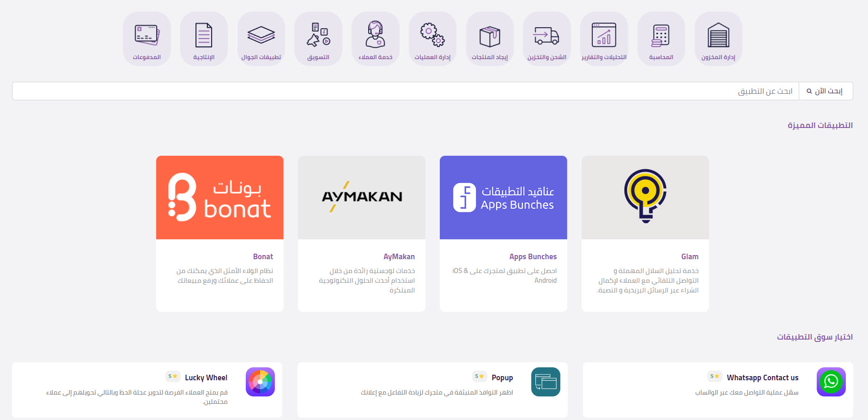Open the Whatsapp Contact us app icon
The width and height of the screenshot is (868, 420).
click(x=831, y=382)
